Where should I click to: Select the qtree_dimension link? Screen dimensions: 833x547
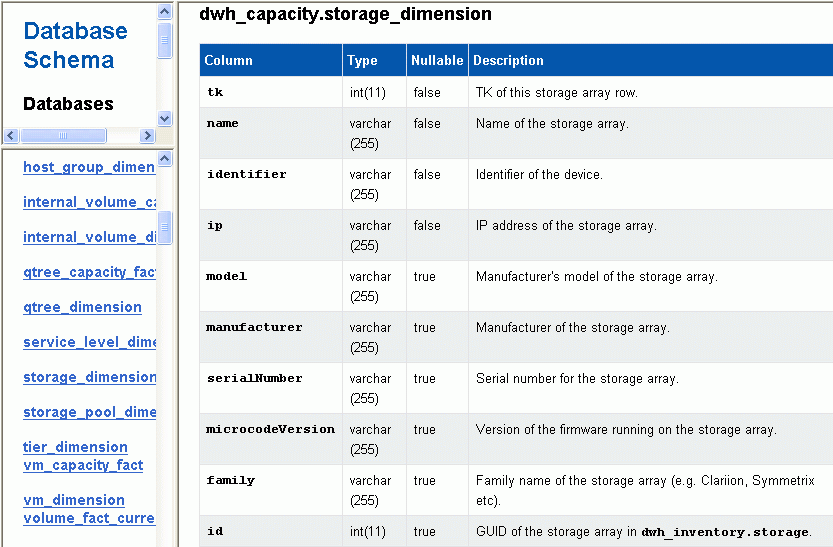pyautogui.click(x=82, y=307)
